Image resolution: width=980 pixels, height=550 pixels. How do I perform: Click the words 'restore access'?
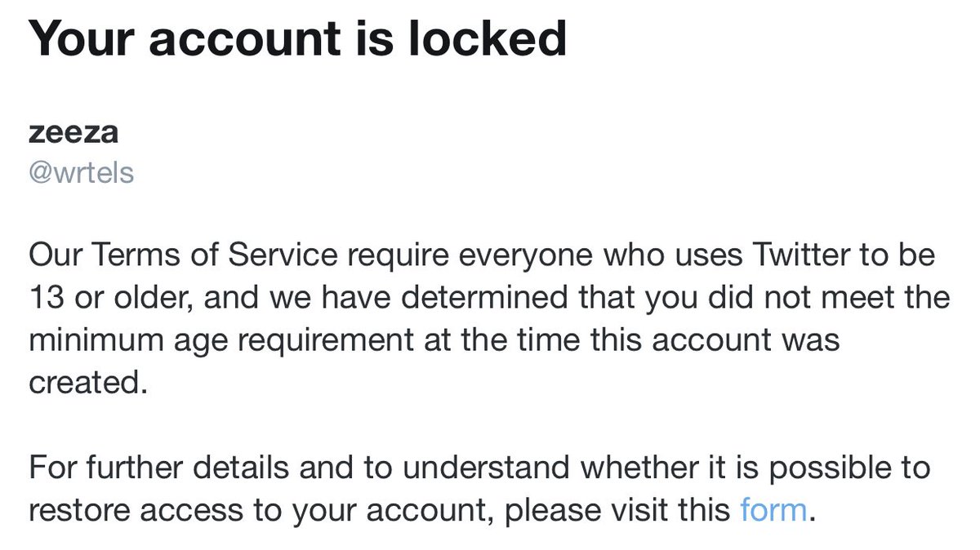[x=136, y=511]
